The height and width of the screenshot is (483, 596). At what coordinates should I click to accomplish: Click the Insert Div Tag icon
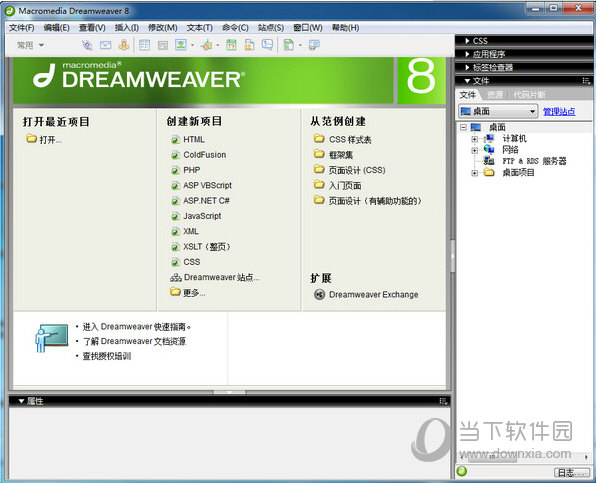[x=163, y=45]
